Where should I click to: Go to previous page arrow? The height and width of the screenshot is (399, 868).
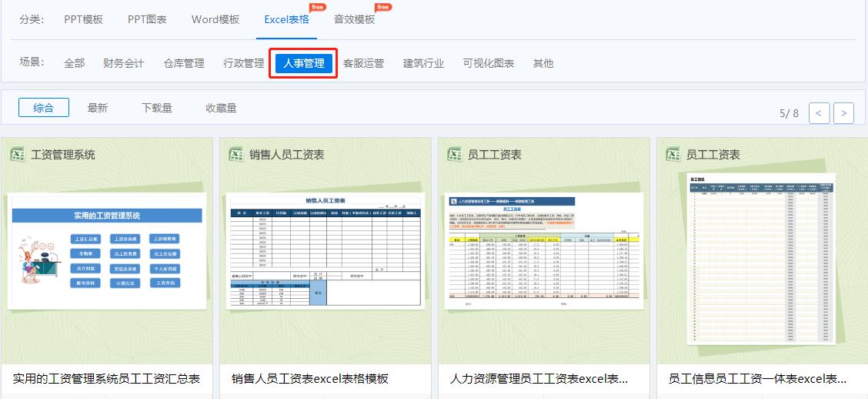coord(819,113)
